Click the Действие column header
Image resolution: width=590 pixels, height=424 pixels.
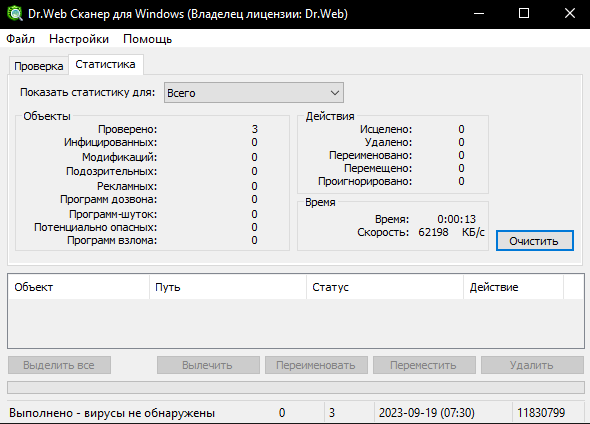(x=513, y=287)
